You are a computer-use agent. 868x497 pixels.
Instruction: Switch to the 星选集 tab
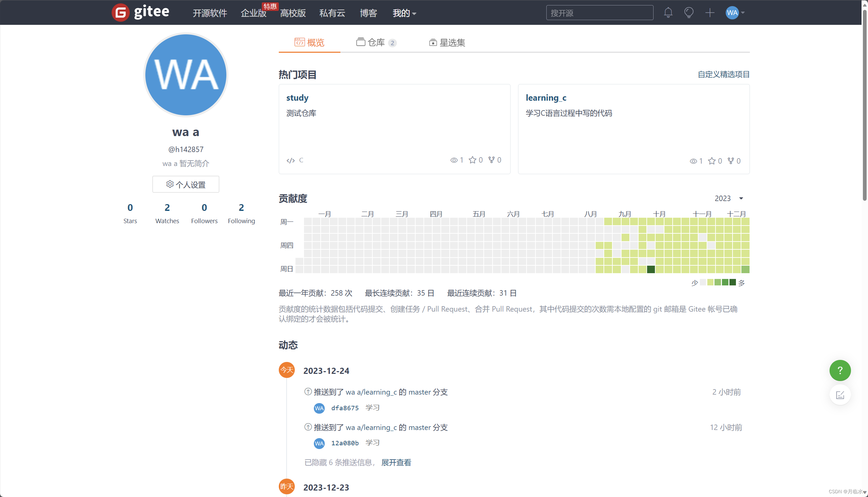point(447,42)
